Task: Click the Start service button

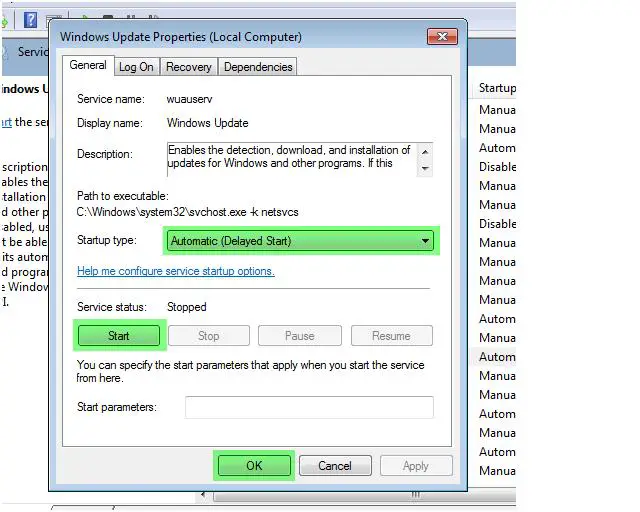Action: coord(119,336)
